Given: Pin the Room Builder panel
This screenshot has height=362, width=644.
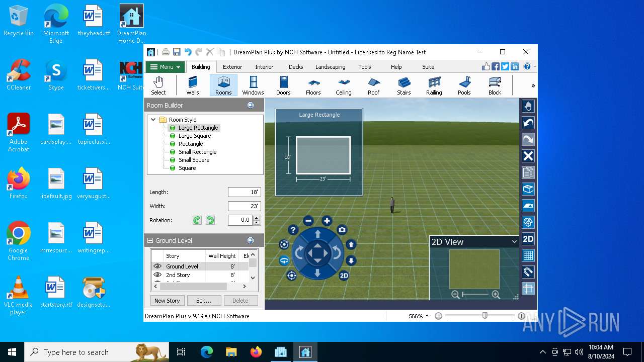Looking at the screenshot, I should (251, 105).
